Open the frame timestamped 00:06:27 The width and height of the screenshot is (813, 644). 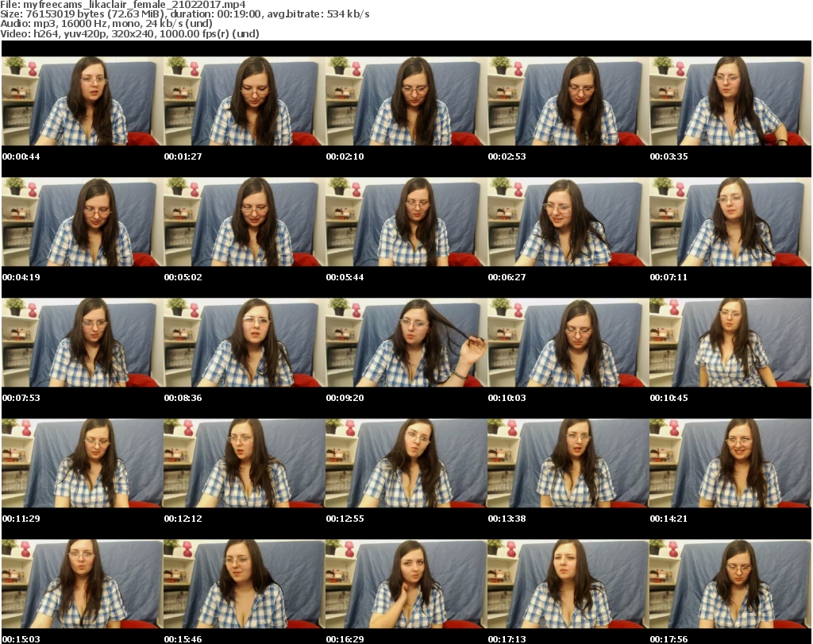pyautogui.click(x=568, y=222)
